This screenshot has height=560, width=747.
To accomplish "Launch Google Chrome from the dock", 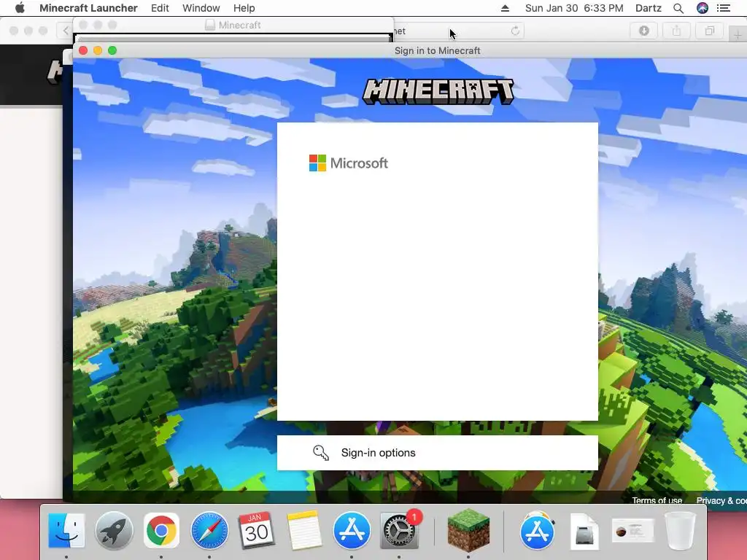I will coord(161,531).
